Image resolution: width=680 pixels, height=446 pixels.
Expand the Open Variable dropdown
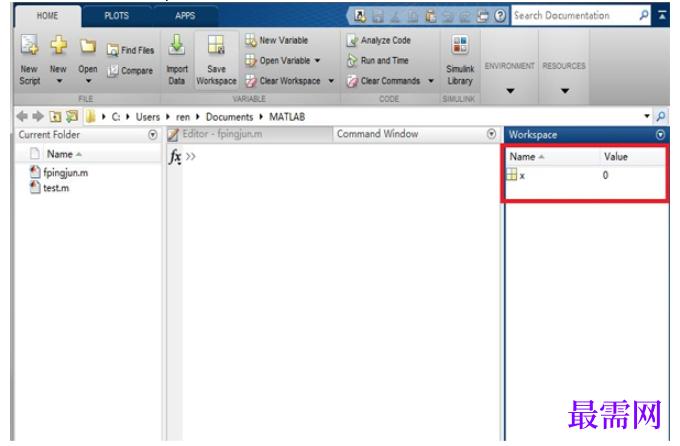[317, 61]
